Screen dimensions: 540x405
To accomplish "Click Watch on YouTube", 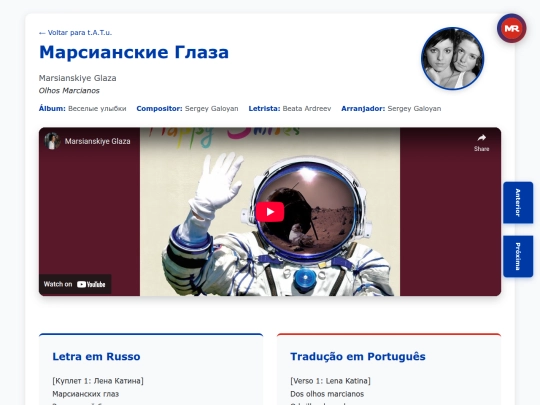I will point(74,284).
